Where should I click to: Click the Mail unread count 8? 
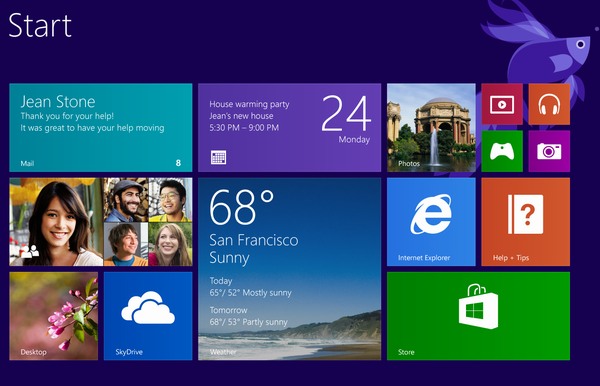(178, 163)
